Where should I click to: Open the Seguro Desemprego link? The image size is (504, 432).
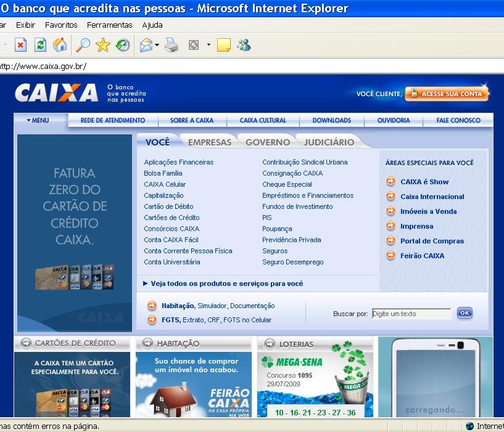click(293, 262)
